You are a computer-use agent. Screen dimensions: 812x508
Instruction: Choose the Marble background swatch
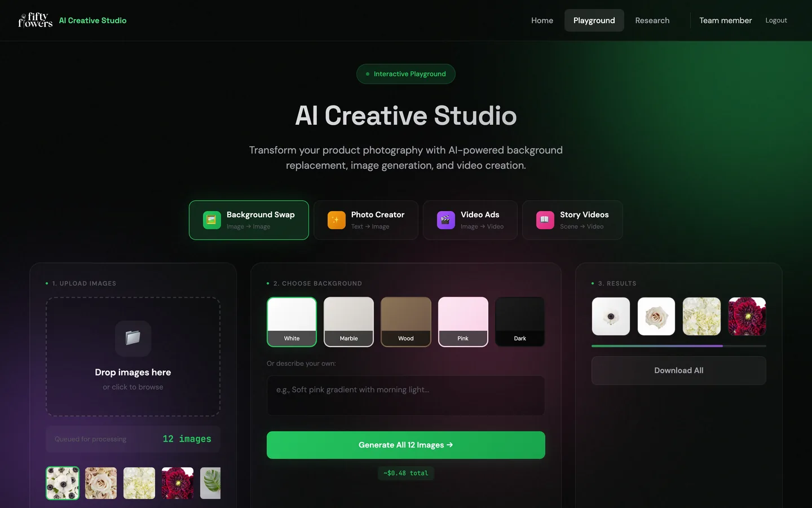point(348,322)
